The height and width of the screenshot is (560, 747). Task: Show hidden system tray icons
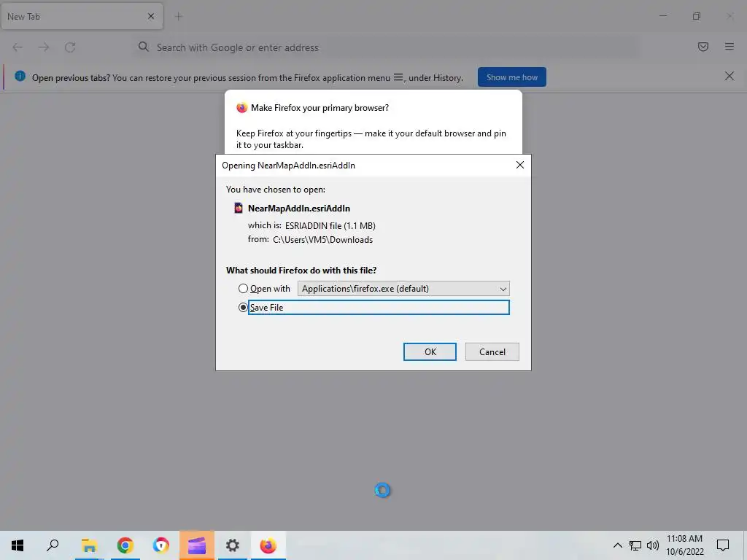[x=617, y=545]
